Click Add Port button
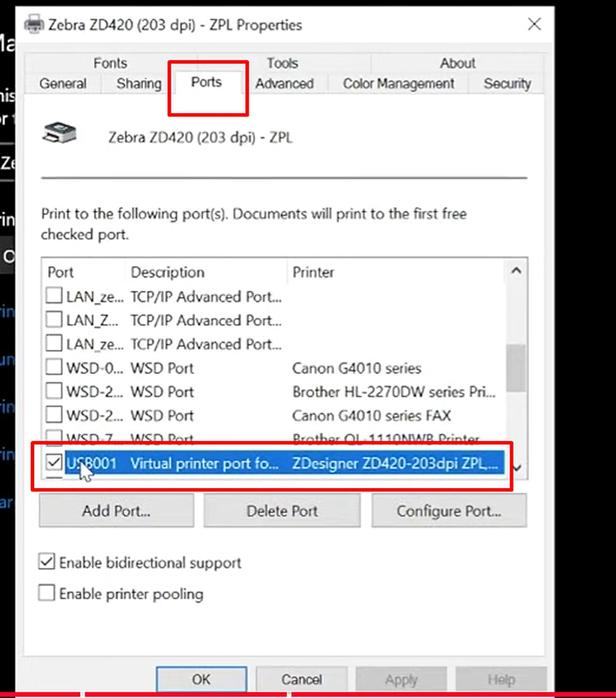 click(x=116, y=510)
